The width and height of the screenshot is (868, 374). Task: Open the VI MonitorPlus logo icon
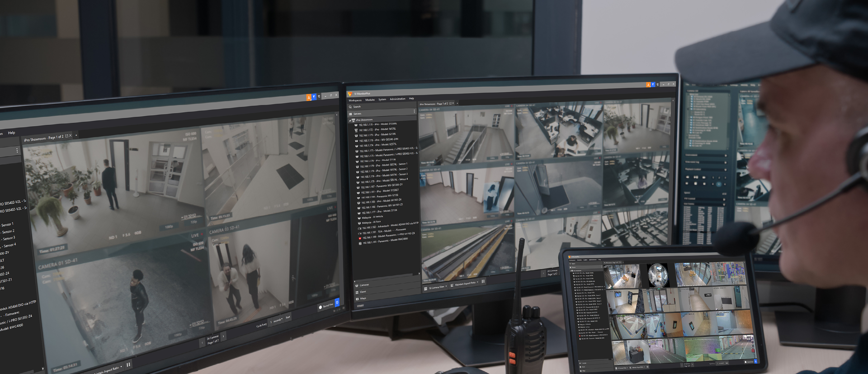point(350,94)
